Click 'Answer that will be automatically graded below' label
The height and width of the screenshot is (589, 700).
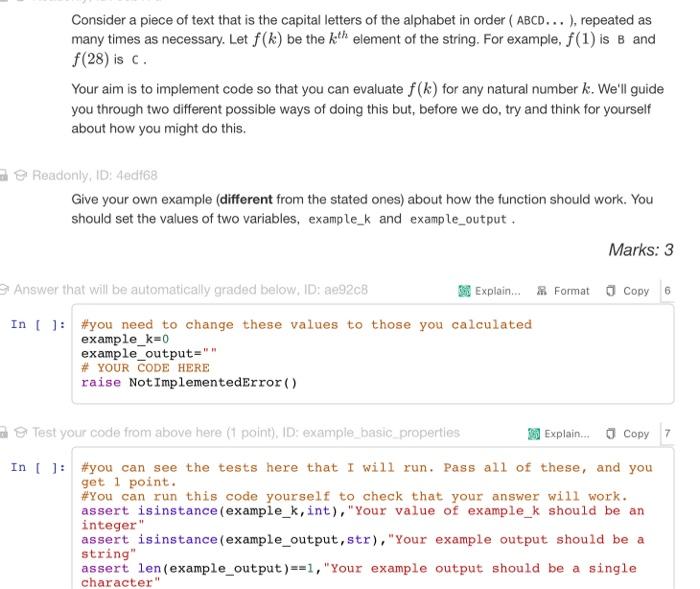click(191, 290)
